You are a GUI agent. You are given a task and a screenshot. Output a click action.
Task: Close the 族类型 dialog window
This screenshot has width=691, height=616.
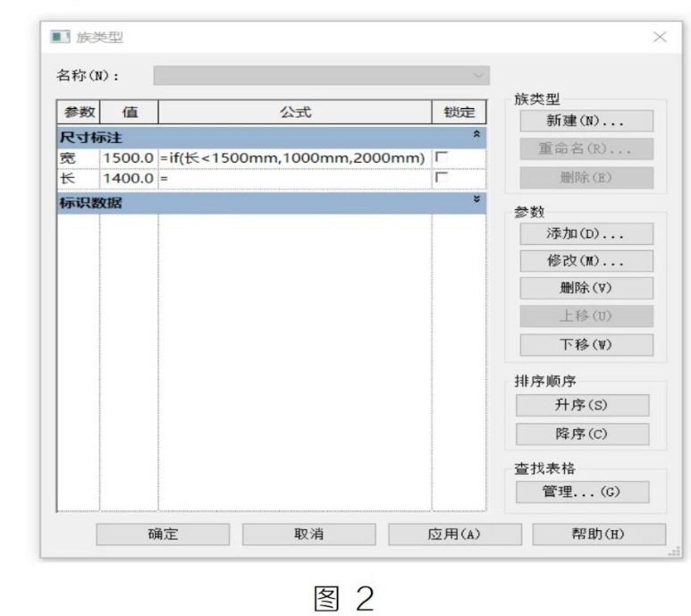[660, 37]
